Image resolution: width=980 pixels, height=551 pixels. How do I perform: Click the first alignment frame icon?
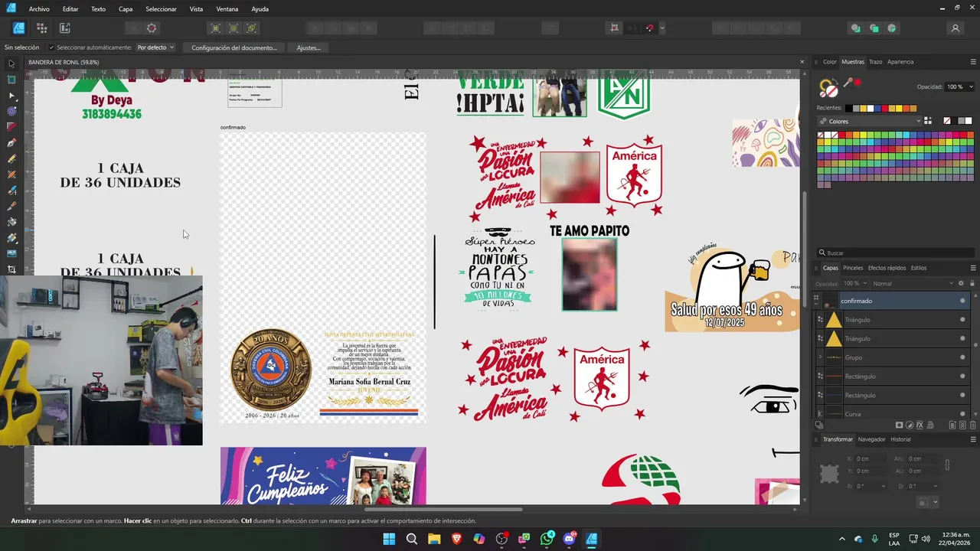pyautogui.click(x=215, y=28)
